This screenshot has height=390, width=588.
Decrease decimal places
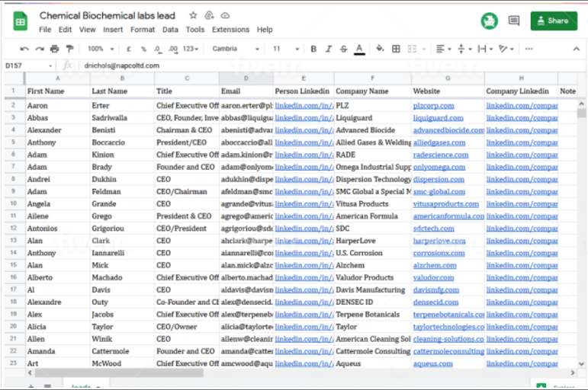[158, 49]
